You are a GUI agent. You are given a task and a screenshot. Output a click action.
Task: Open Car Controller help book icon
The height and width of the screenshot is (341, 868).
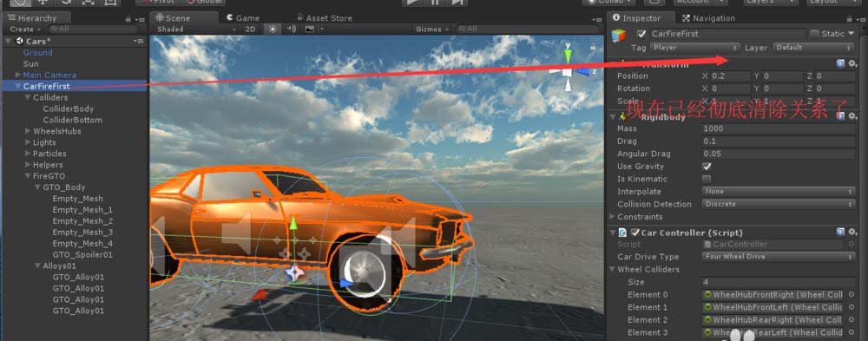840,232
